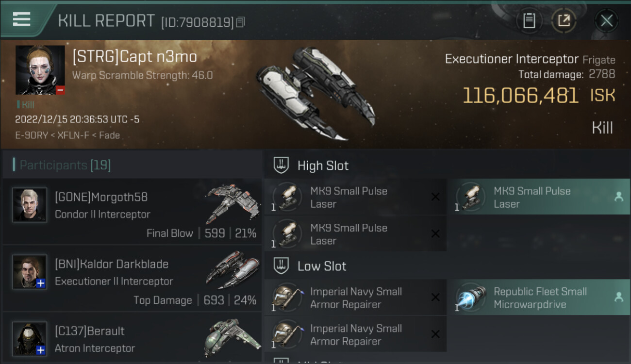Click person icon on highlighted MK9 laser
Screen dimensions: 631x364
tap(618, 197)
